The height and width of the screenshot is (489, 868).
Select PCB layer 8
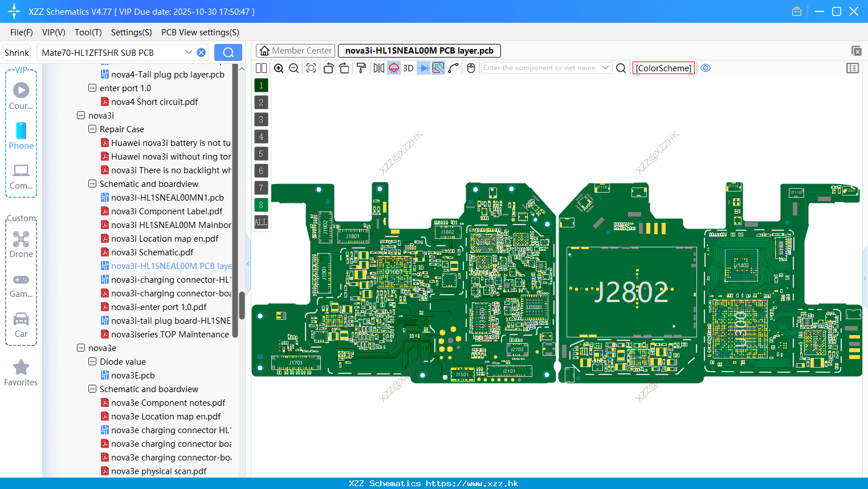pos(261,205)
